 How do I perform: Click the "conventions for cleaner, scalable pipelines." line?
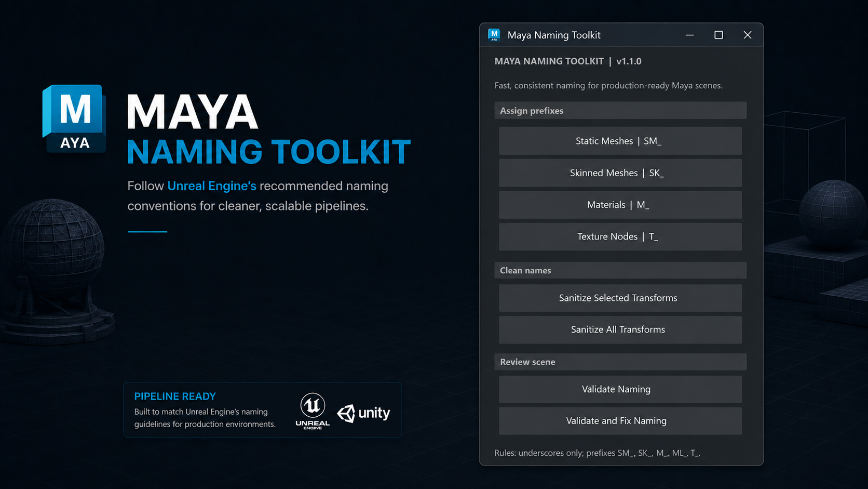[x=248, y=206]
